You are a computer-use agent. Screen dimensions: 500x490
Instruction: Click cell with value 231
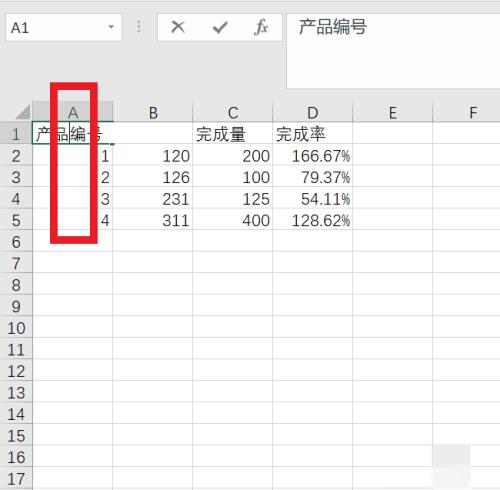coord(153,198)
